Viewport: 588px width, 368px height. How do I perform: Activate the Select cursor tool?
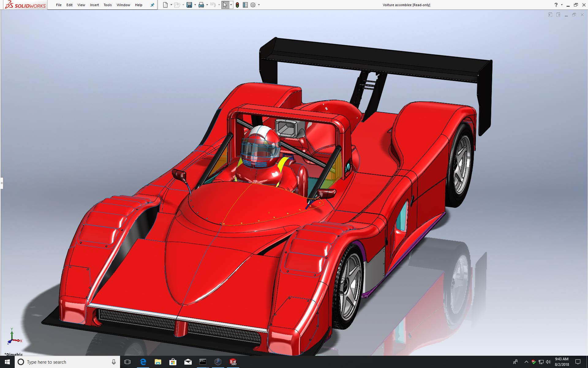[225, 5]
